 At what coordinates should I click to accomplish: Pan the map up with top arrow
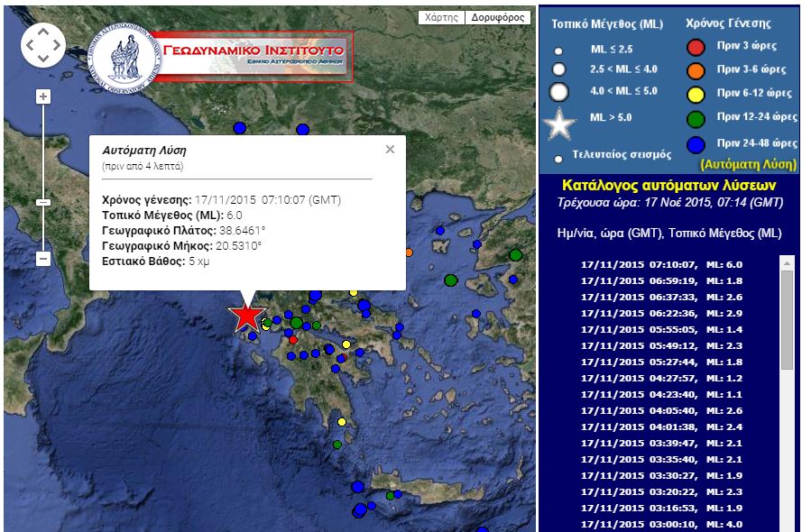click(43, 31)
